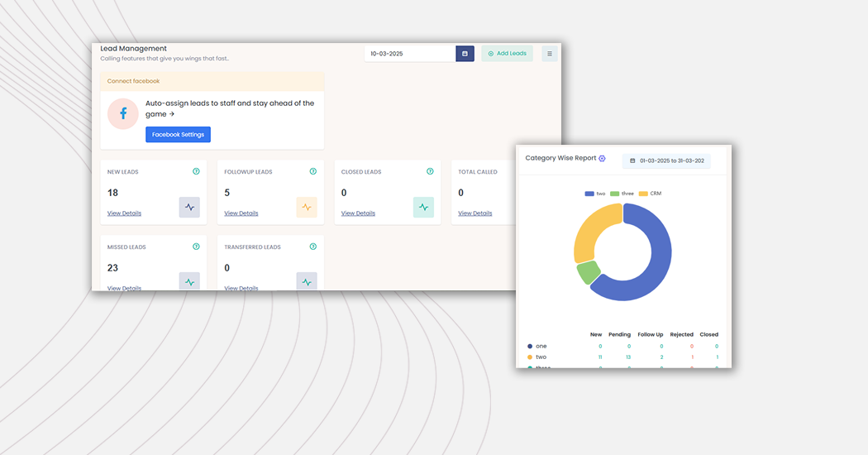Click the yellow segment of the donut chart
The height and width of the screenshot is (455, 868).
[x=589, y=230]
